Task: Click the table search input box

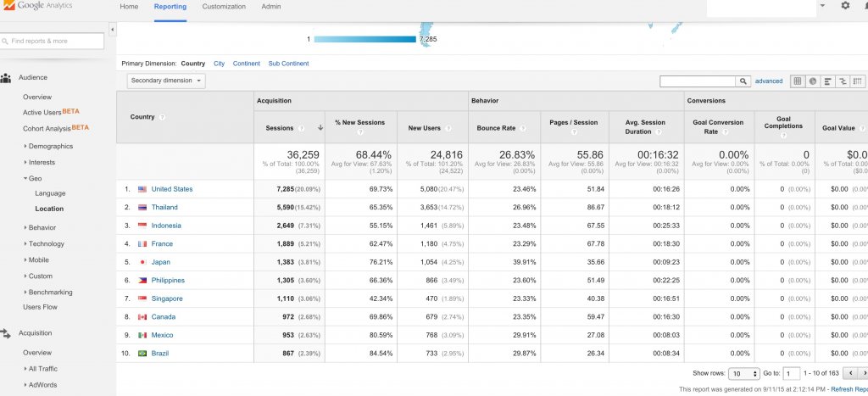Action: (x=698, y=81)
